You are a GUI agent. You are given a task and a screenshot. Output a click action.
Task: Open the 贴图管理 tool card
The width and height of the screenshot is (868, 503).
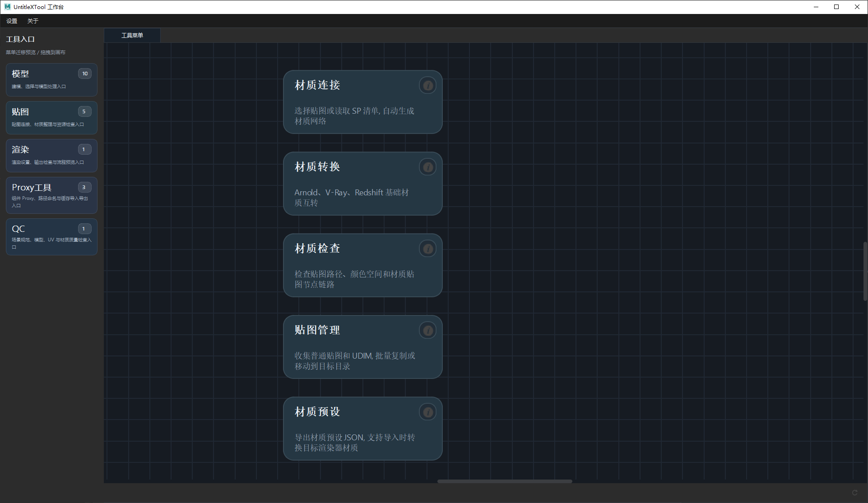pos(362,346)
